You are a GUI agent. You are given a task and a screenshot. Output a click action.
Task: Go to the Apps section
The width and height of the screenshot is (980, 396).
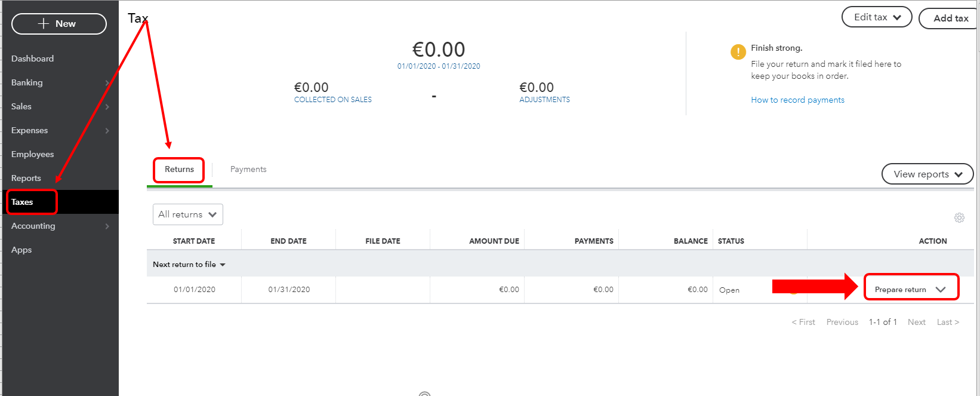tap(21, 250)
